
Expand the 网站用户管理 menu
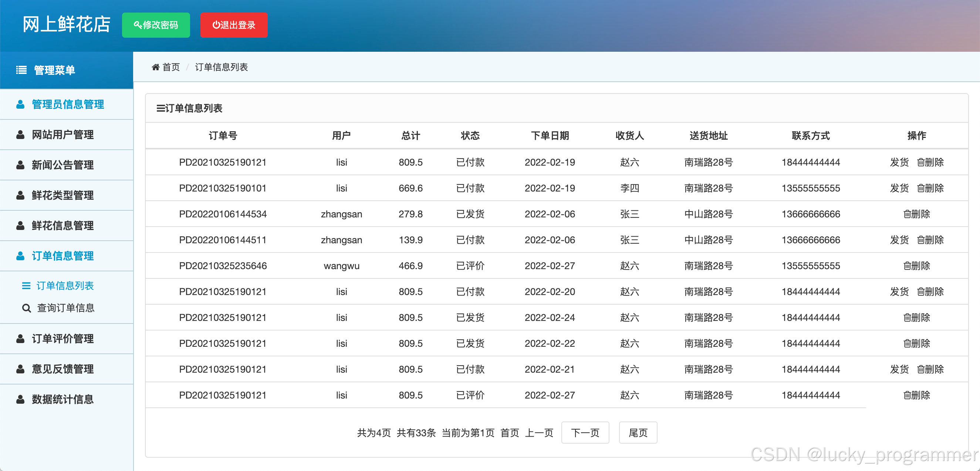(x=63, y=135)
